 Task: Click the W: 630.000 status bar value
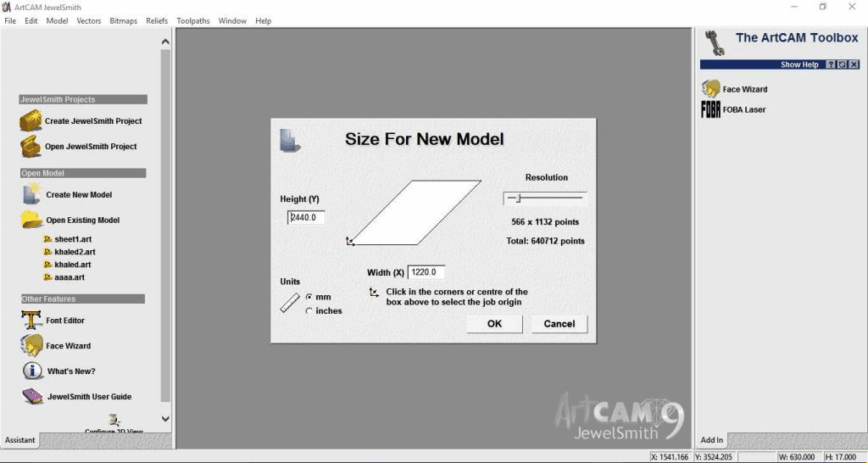[798, 457]
